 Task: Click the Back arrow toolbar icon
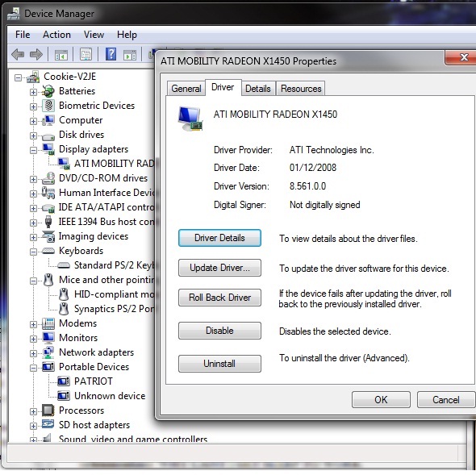click(18, 55)
